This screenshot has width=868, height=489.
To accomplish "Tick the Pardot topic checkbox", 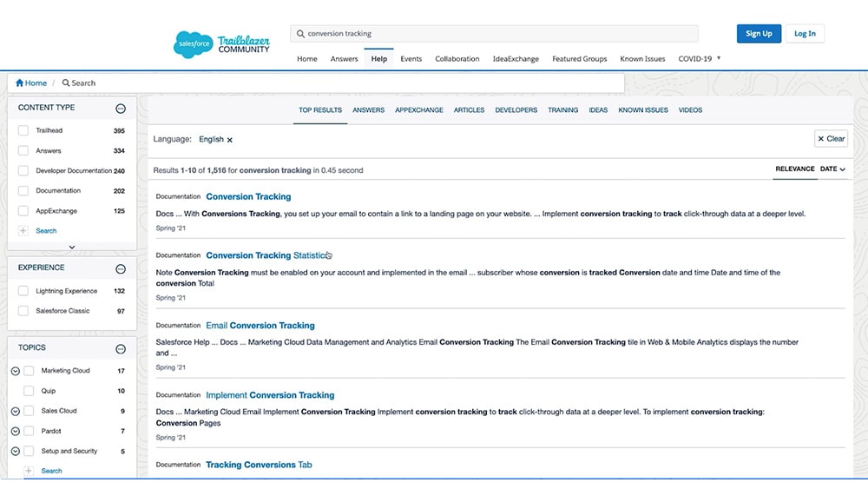I will click(29, 431).
